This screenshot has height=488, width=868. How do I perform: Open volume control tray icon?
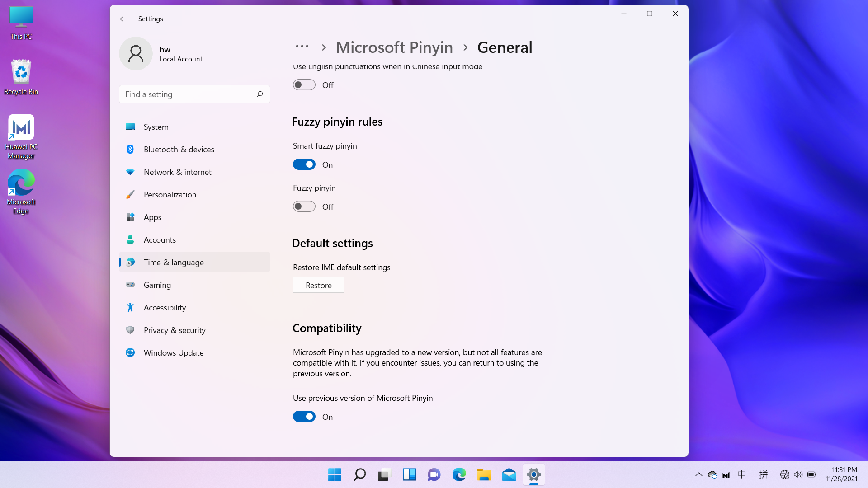[798, 474]
